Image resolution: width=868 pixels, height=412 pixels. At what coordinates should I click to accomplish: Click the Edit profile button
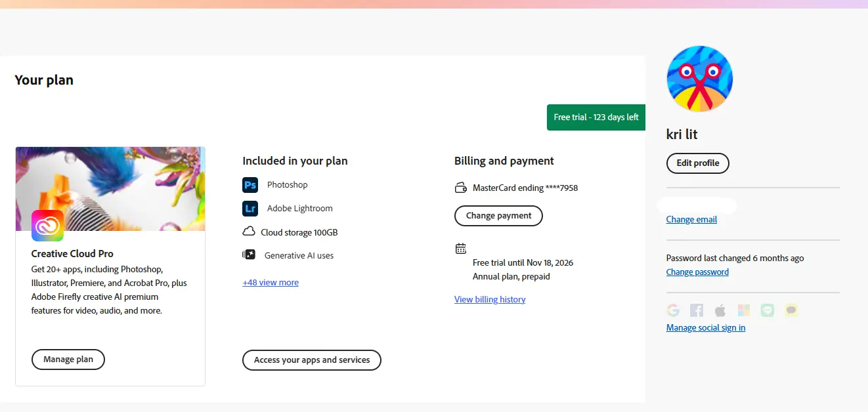[698, 163]
